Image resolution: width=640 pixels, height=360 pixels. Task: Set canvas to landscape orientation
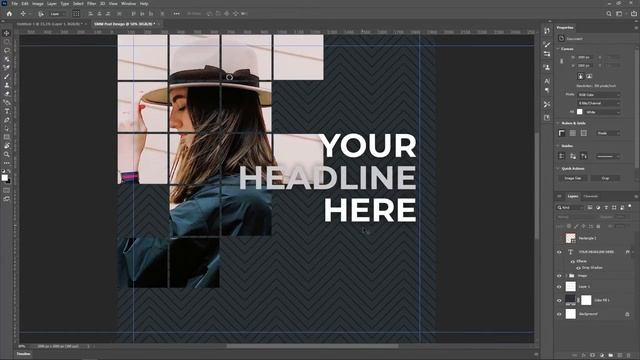pos(589,76)
